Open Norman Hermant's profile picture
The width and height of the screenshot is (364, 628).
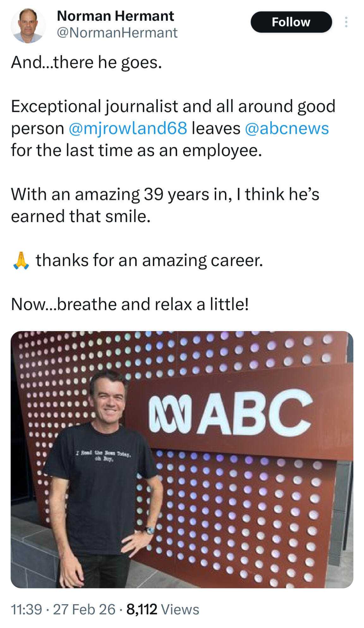tap(28, 25)
